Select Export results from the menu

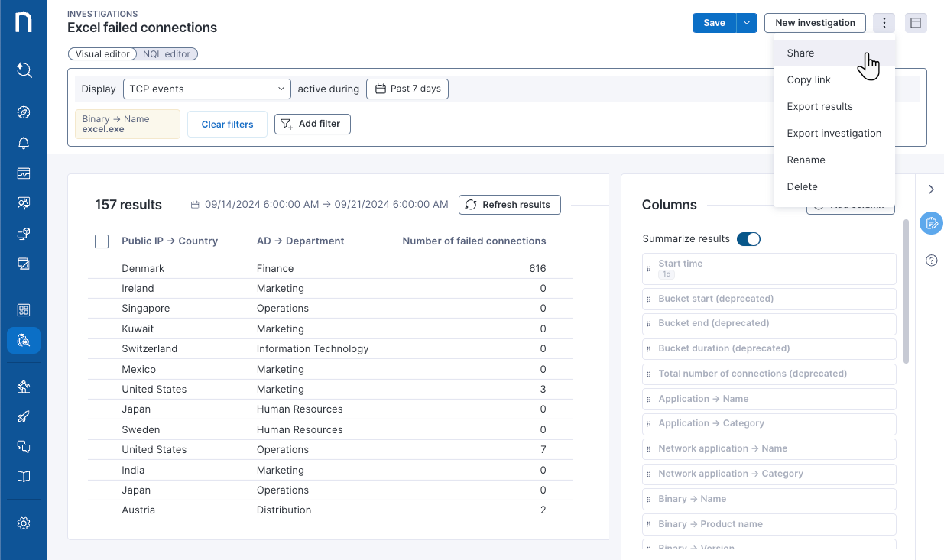point(819,106)
